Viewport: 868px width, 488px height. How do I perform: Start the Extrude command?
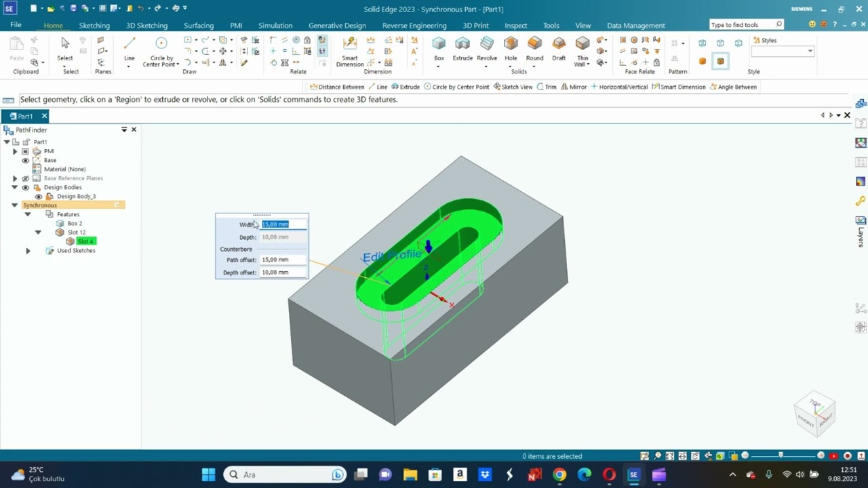click(x=462, y=49)
